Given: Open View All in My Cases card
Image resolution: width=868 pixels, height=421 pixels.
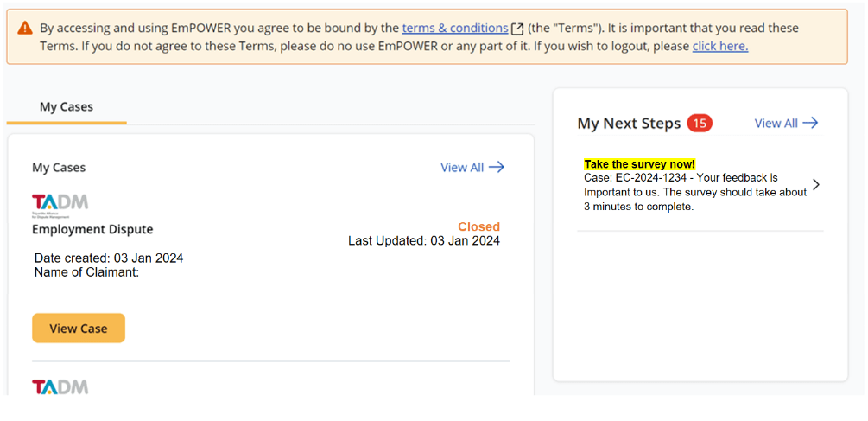Looking at the screenshot, I should coord(462,168).
